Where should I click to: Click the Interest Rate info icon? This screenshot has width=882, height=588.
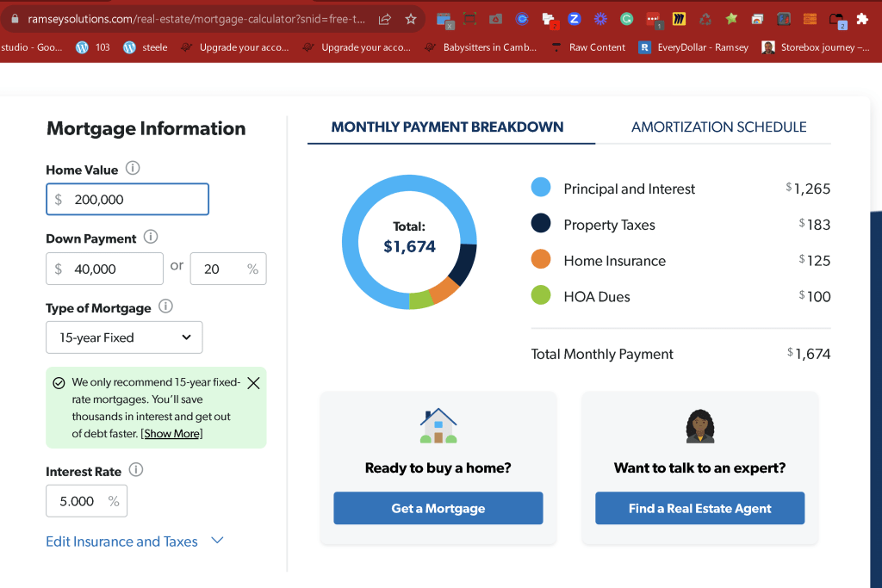click(x=136, y=469)
